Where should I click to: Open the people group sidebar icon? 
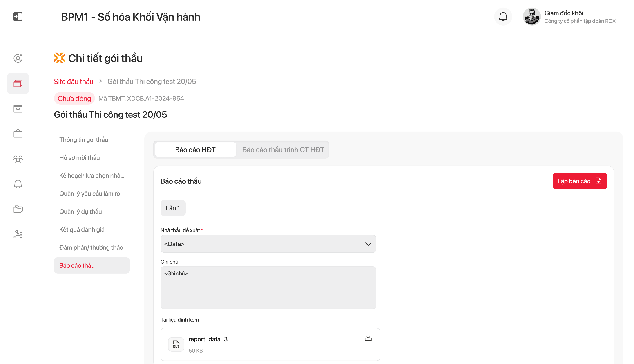pyautogui.click(x=18, y=159)
